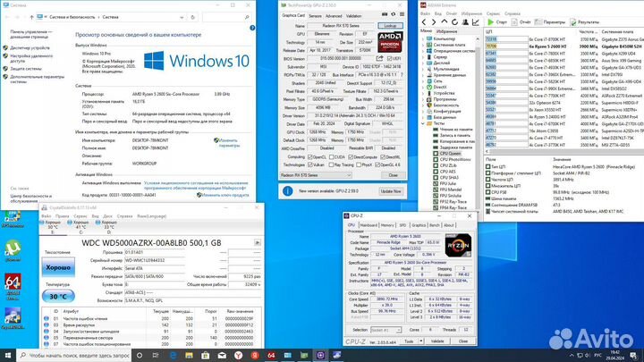Open Параметры in AIDA64 toolbar
The image size is (644, 362).
point(549,22)
